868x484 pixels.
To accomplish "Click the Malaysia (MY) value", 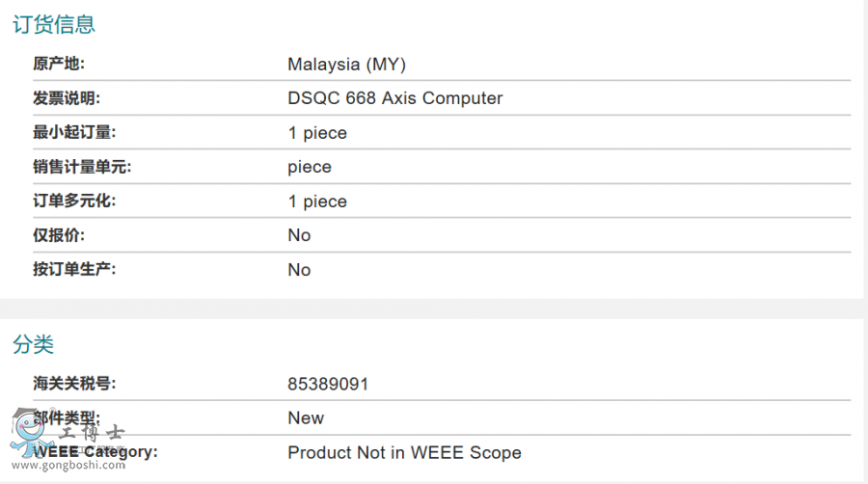I will [x=347, y=65].
